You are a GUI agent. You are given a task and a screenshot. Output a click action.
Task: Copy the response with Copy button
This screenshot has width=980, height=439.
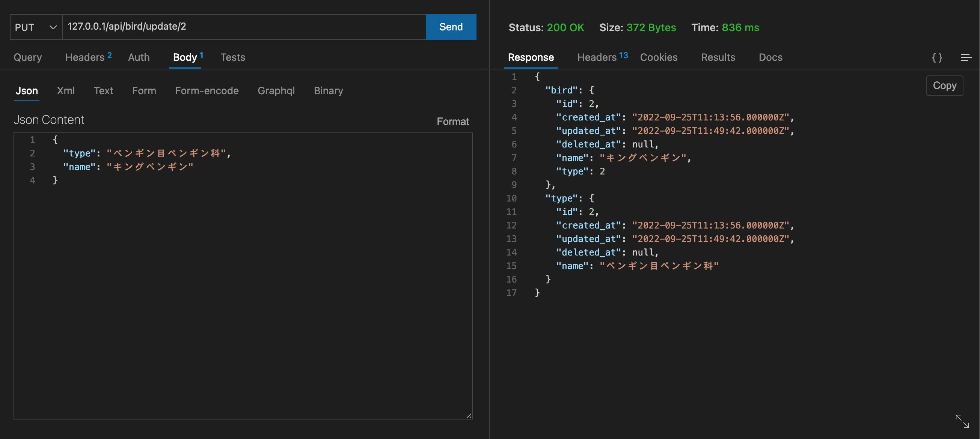click(x=944, y=86)
